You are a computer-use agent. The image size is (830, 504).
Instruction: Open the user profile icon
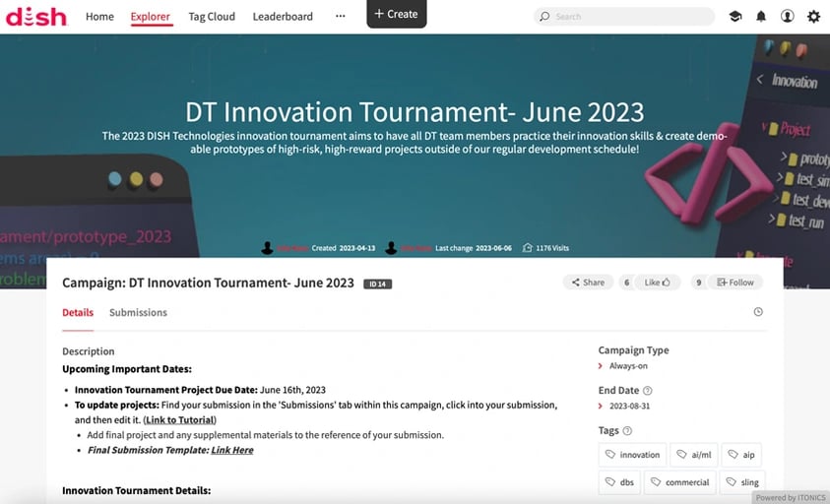(787, 17)
